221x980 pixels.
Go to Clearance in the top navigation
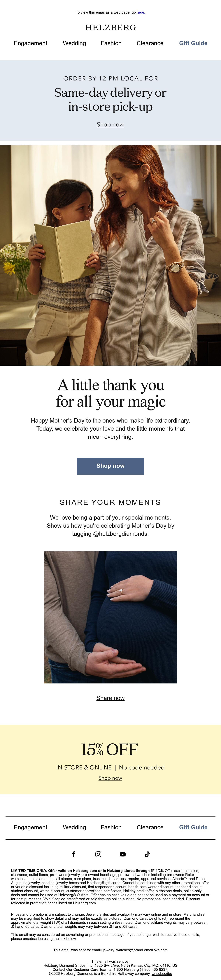click(150, 43)
